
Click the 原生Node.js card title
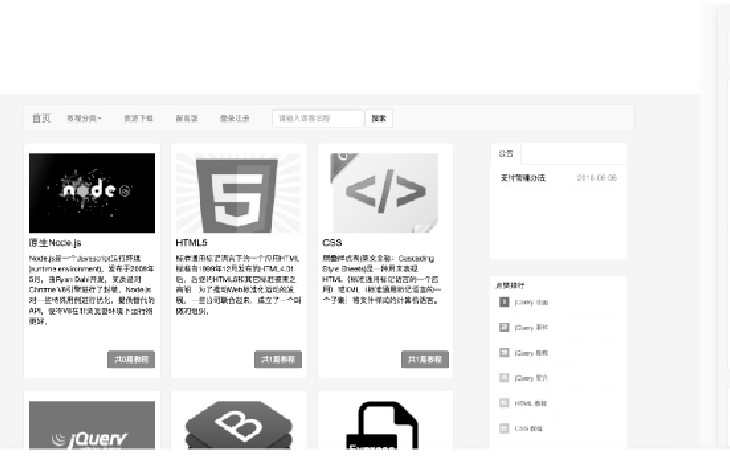point(55,242)
